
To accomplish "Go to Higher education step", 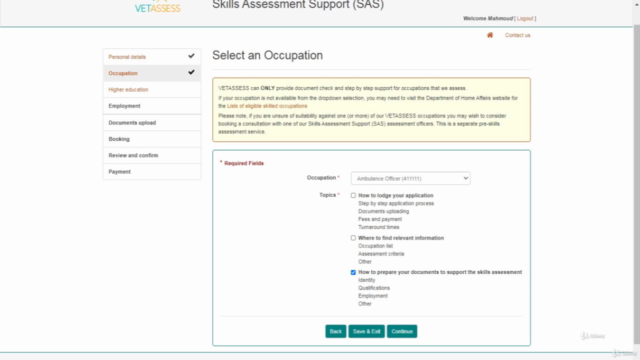I will click(x=152, y=89).
